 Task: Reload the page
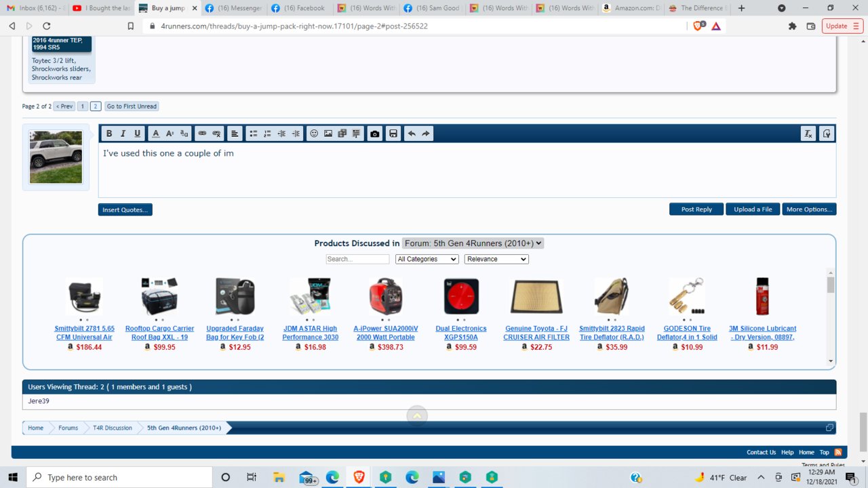click(x=46, y=26)
